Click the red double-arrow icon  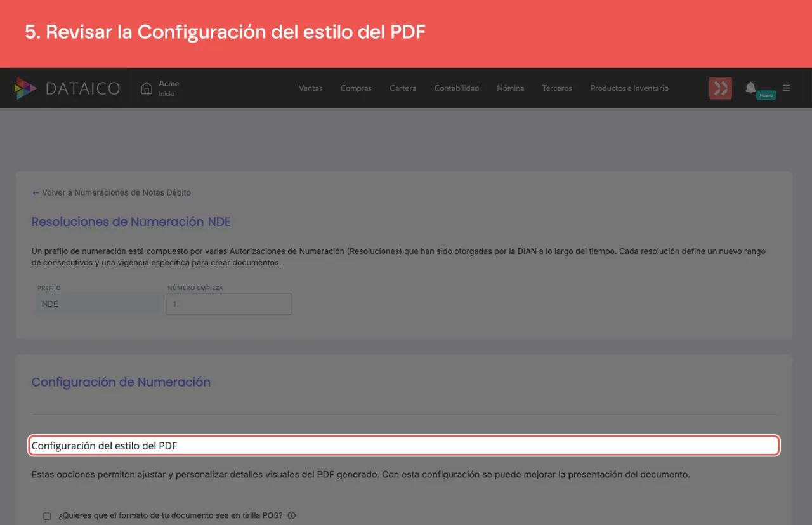tap(721, 88)
